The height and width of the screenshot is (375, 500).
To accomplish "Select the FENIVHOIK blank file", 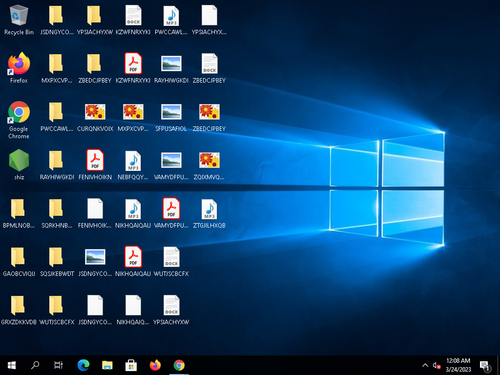I will tap(95, 213).
